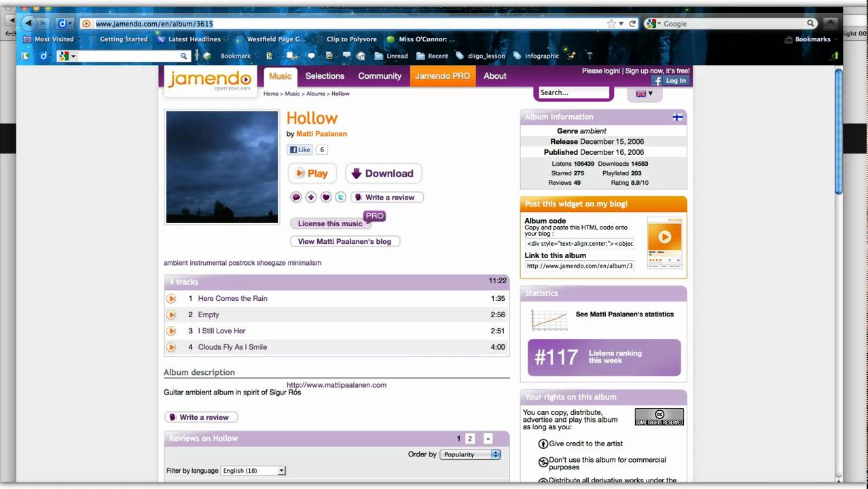The width and height of the screenshot is (868, 489).
Task: Click See Matti Paalanen's statistics link
Action: click(x=625, y=314)
